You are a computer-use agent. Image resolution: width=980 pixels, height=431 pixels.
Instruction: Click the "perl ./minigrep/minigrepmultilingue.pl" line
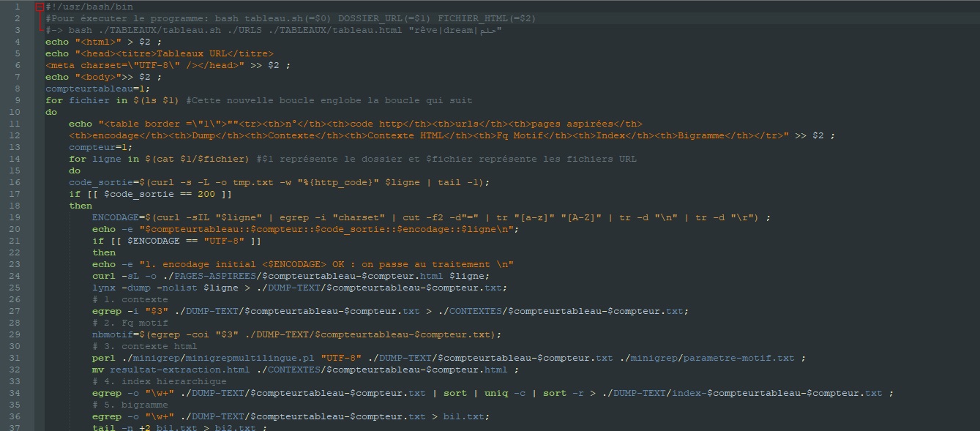click(x=449, y=358)
